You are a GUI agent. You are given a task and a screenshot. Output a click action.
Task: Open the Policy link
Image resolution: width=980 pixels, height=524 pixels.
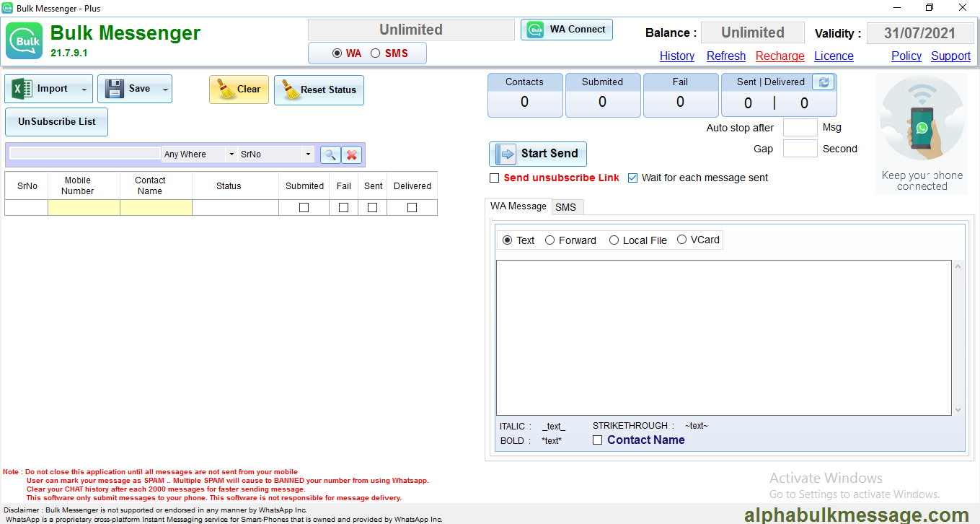click(x=906, y=56)
